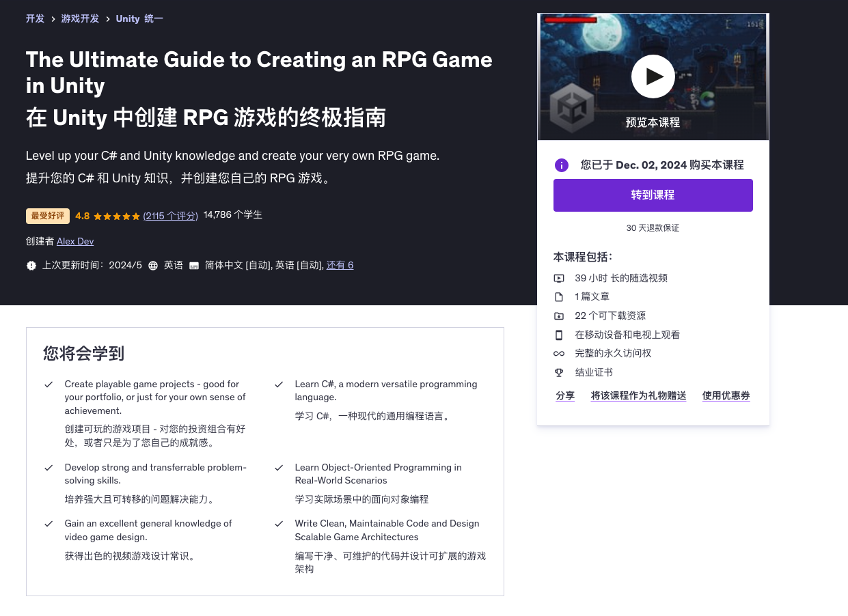The width and height of the screenshot is (848, 616).
Task: Click the 本课程包括 heading
Action: pos(583,257)
